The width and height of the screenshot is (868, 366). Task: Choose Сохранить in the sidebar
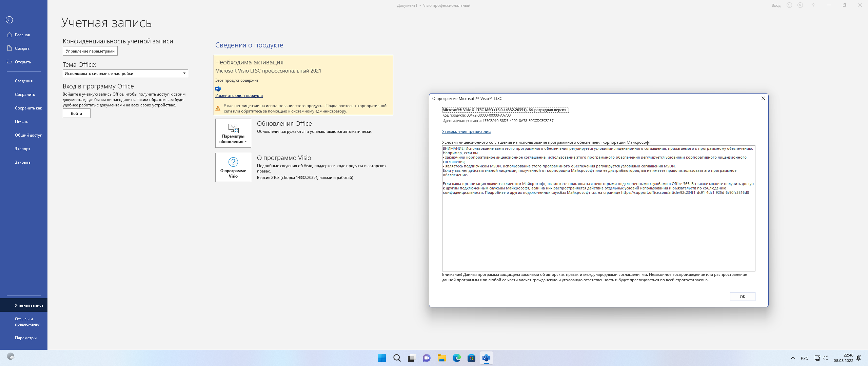click(x=24, y=95)
